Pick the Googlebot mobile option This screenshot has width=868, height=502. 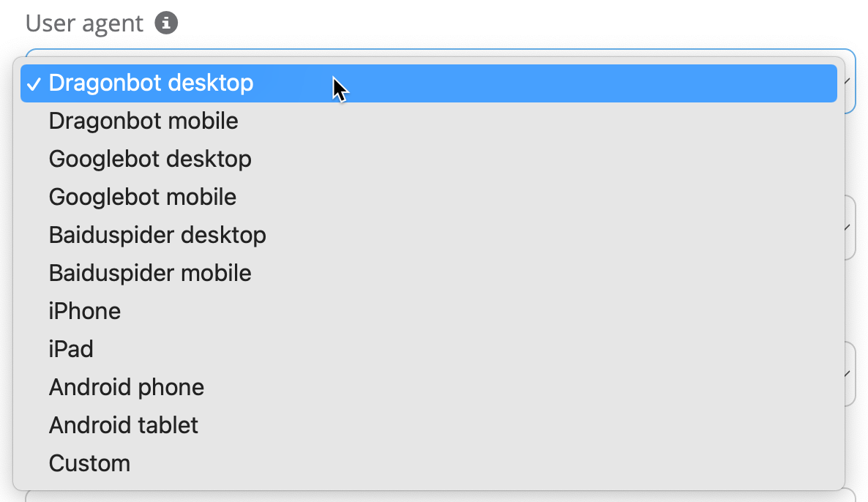pos(143,197)
